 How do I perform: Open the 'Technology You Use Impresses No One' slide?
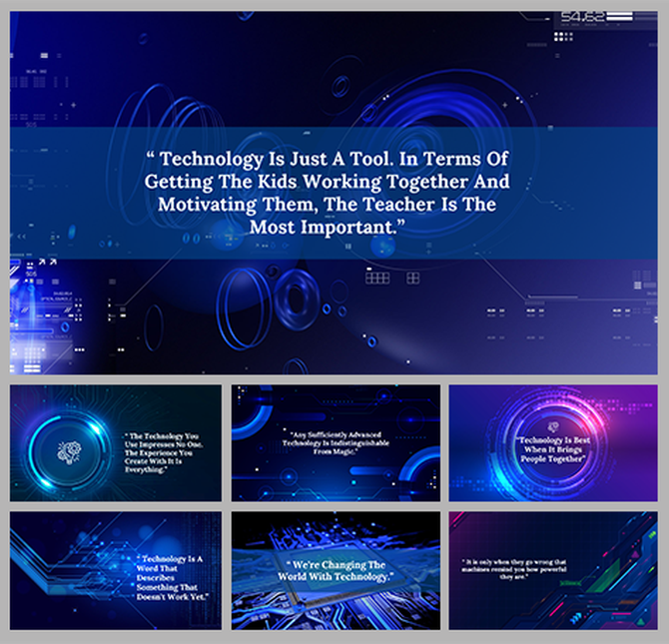[116, 443]
